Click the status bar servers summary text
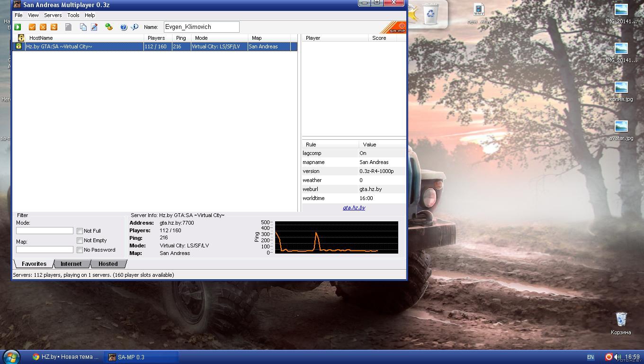 93,275
